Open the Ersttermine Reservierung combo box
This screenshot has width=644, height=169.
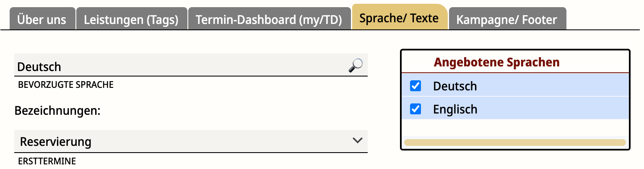tap(191, 141)
